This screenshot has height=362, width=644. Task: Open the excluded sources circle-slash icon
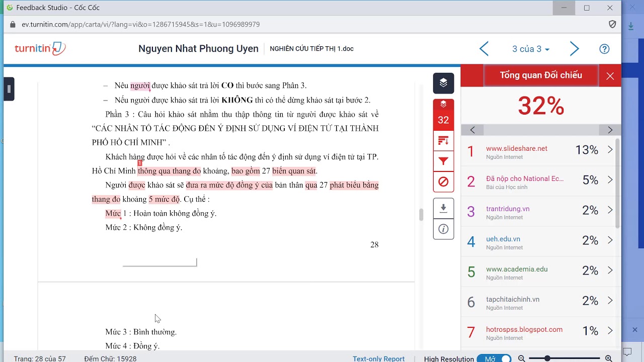pos(443,182)
